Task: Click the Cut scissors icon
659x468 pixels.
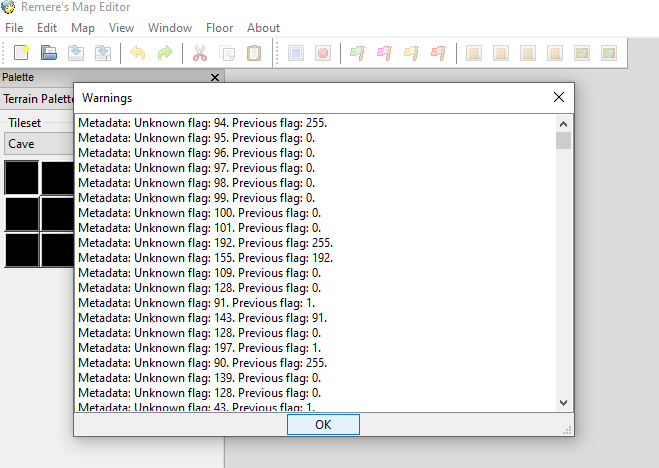Action: pos(200,53)
